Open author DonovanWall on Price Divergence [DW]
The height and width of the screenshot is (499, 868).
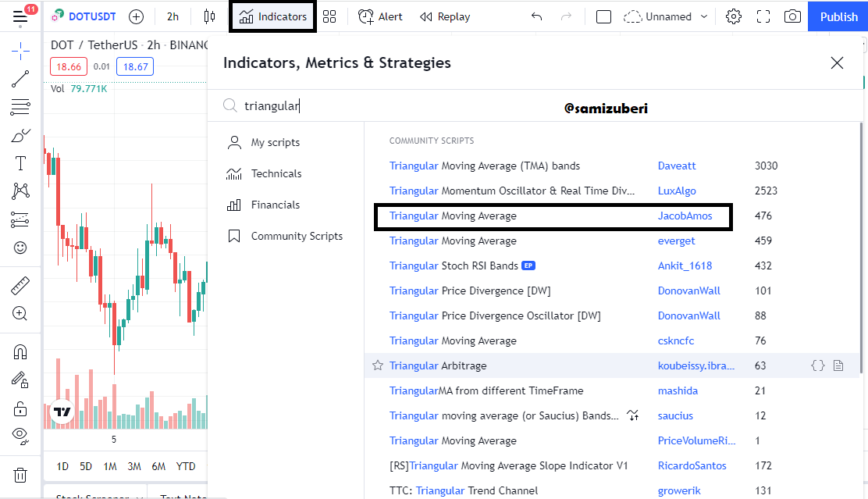(x=688, y=290)
